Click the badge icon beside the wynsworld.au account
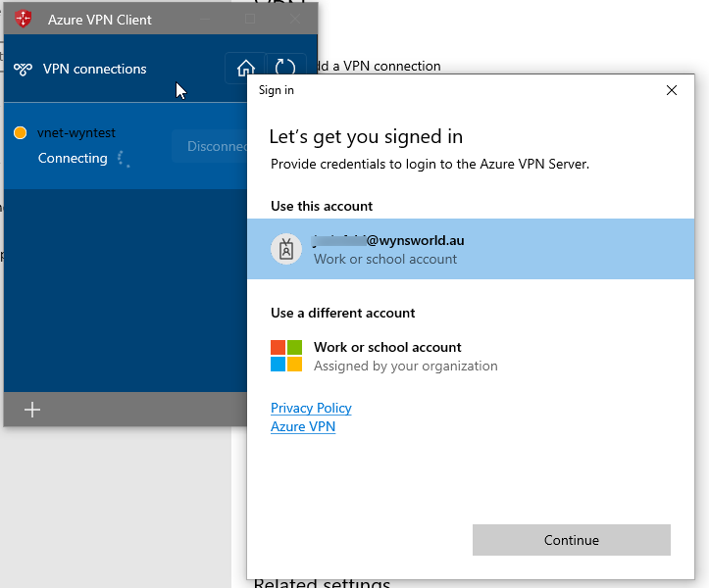This screenshot has height=588, width=709. tap(286, 249)
